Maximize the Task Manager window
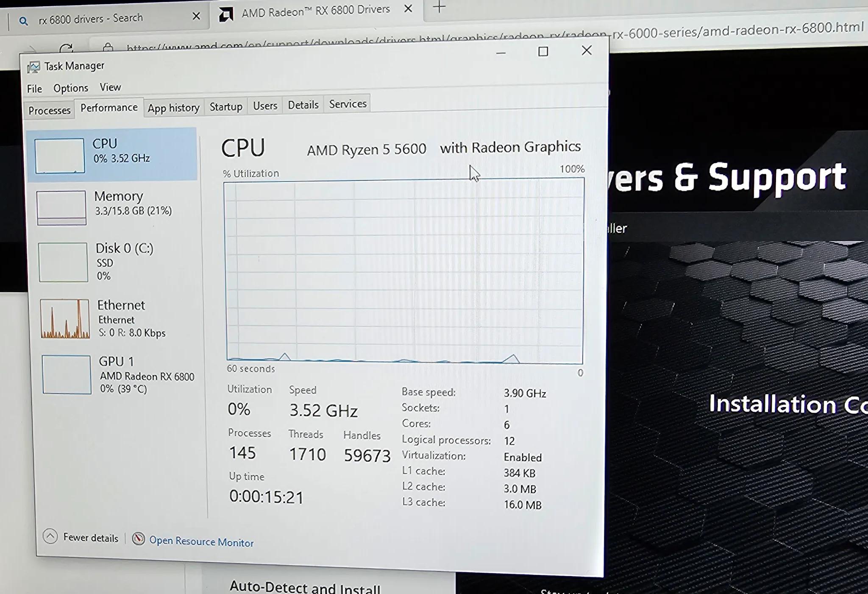Screen dimensions: 868x594 (543, 52)
